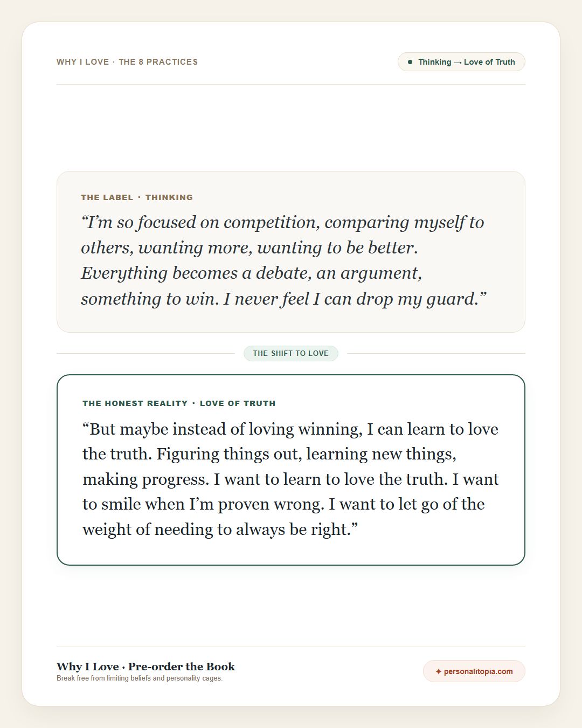
Task: Click the italic quote about competition
Action: click(x=283, y=260)
